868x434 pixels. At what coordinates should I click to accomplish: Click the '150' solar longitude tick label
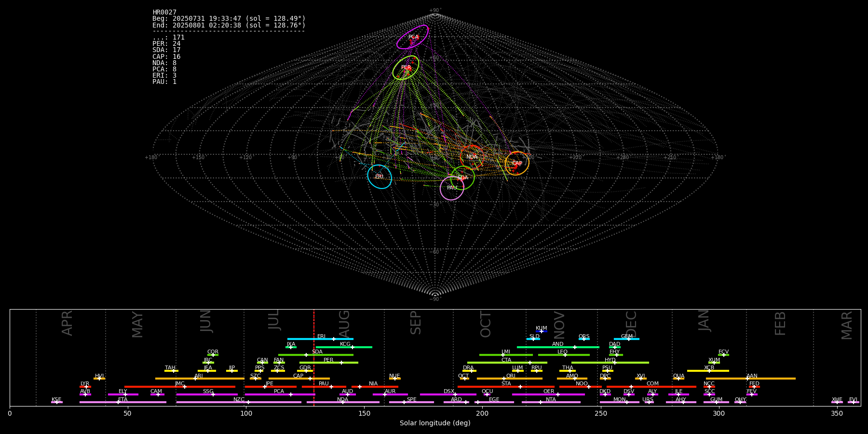coord(364,414)
